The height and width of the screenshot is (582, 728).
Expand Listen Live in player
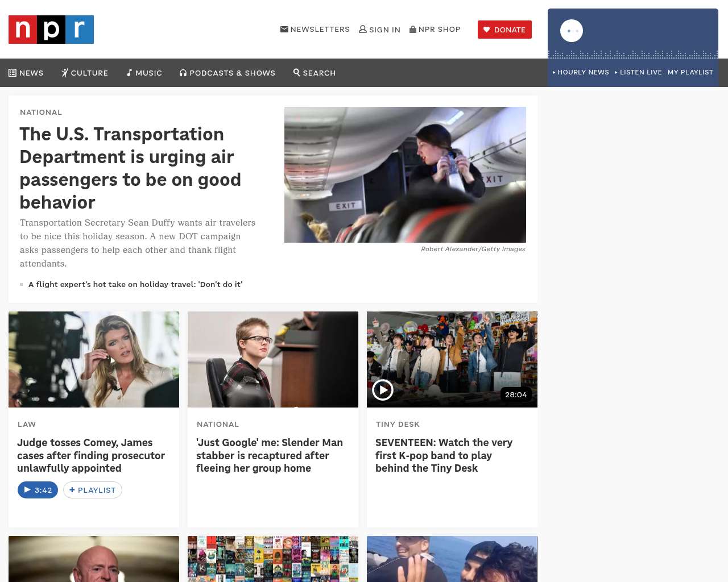tap(638, 72)
